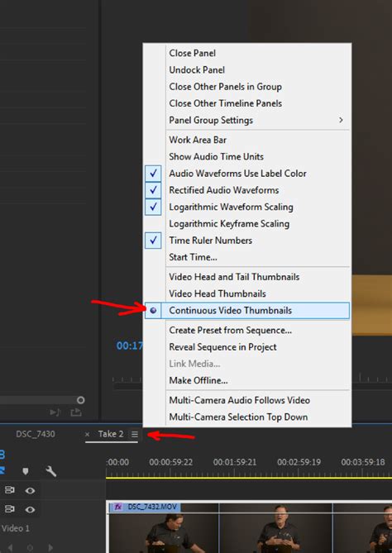Select Video Head Thumbnails option

(246, 293)
